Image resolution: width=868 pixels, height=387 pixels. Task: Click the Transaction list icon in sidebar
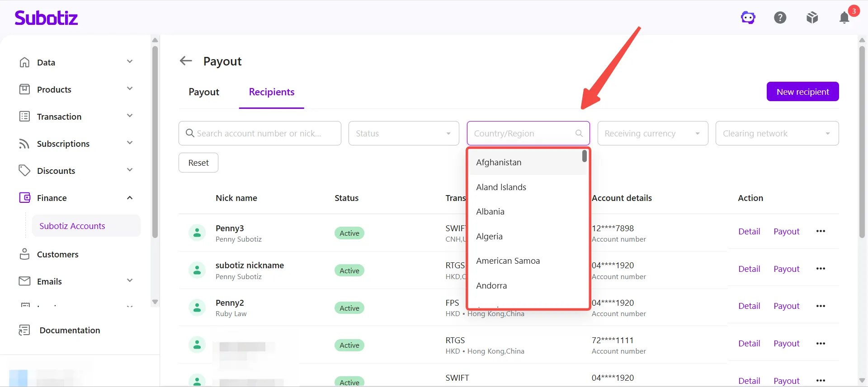(24, 117)
